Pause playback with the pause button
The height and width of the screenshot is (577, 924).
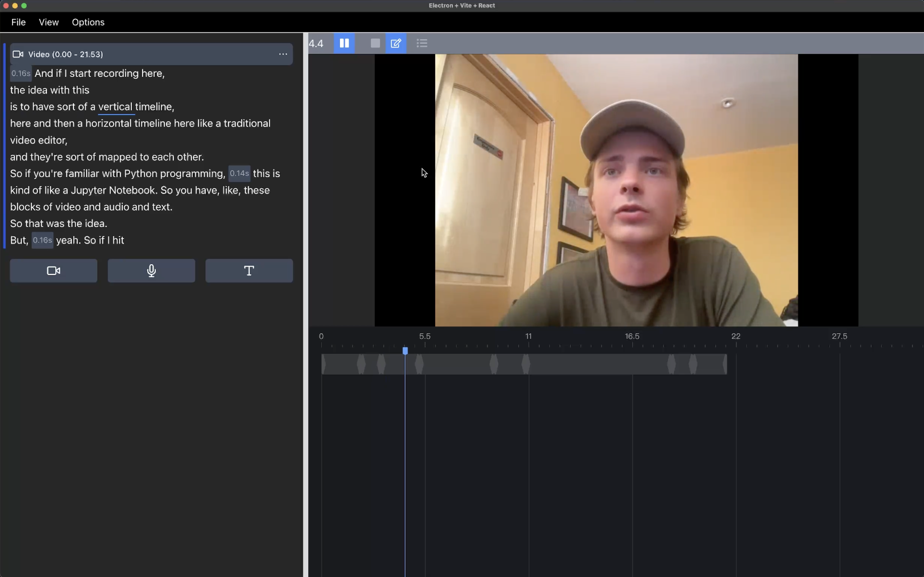point(344,43)
